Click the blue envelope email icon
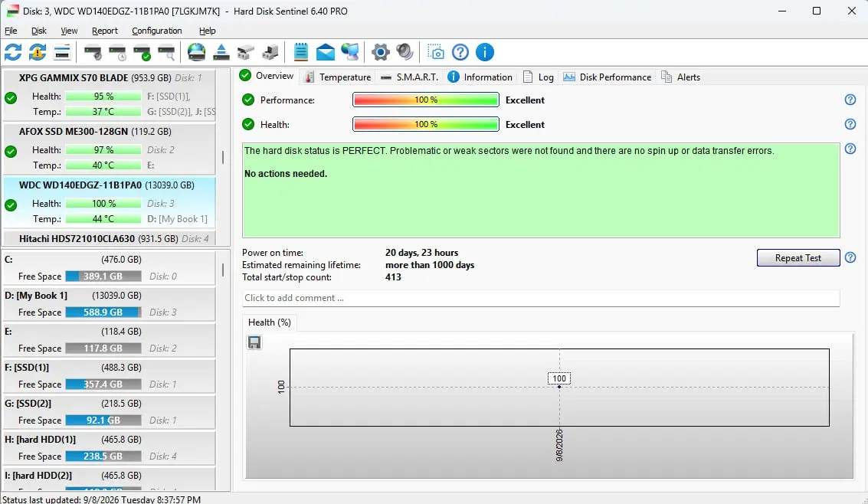 click(x=326, y=53)
